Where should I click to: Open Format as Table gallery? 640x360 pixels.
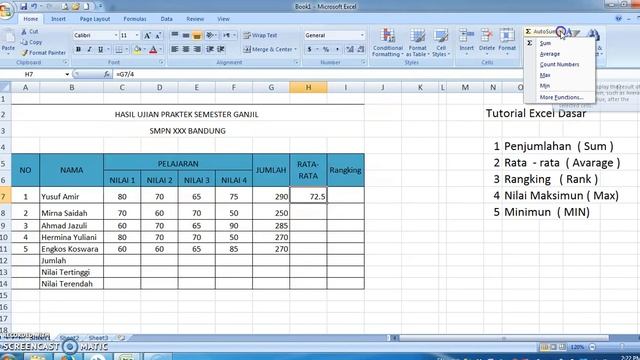click(x=417, y=42)
